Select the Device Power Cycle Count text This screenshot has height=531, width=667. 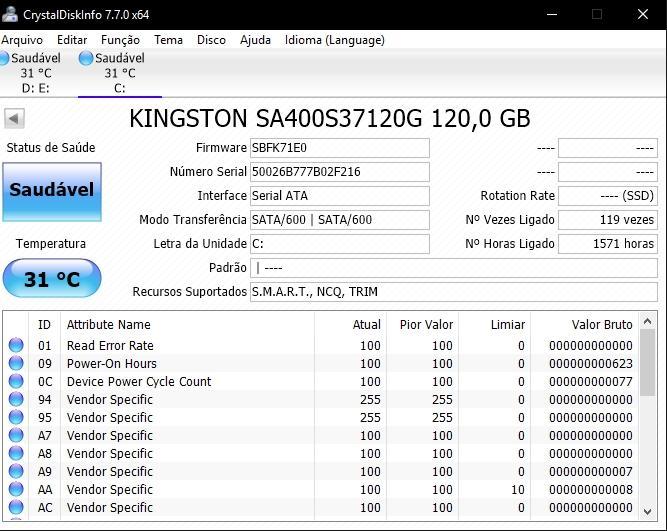pyautogui.click(x=139, y=382)
